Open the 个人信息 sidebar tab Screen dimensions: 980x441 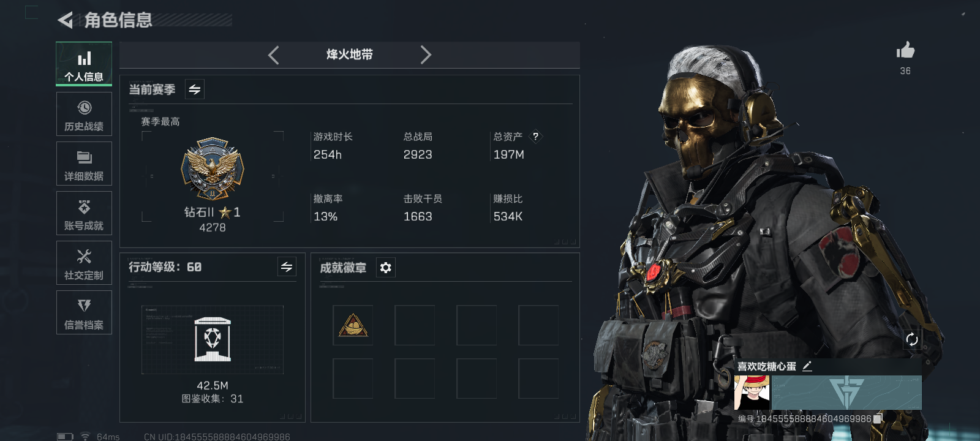pyautogui.click(x=84, y=64)
